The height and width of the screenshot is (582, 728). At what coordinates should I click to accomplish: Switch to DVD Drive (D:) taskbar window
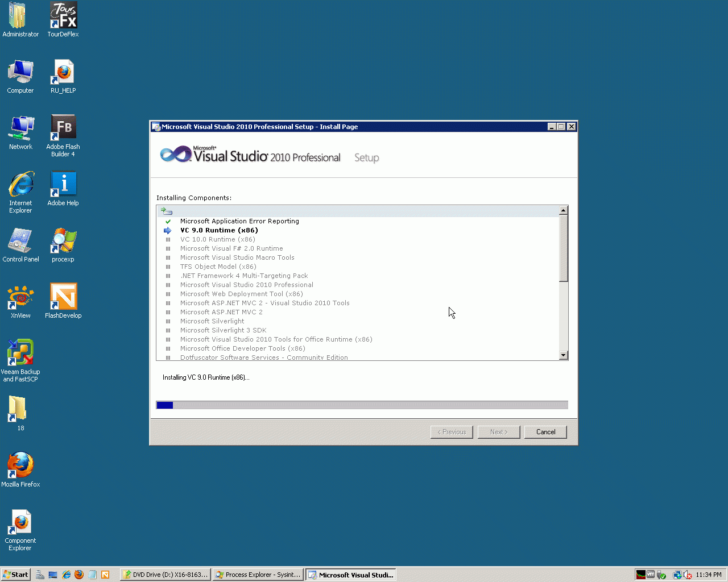(x=166, y=575)
